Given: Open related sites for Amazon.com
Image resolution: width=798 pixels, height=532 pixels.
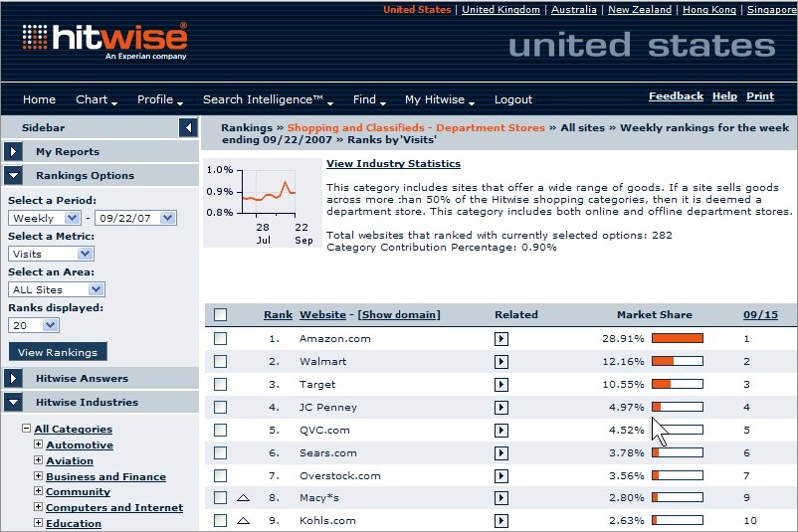Looking at the screenshot, I should 500,339.
